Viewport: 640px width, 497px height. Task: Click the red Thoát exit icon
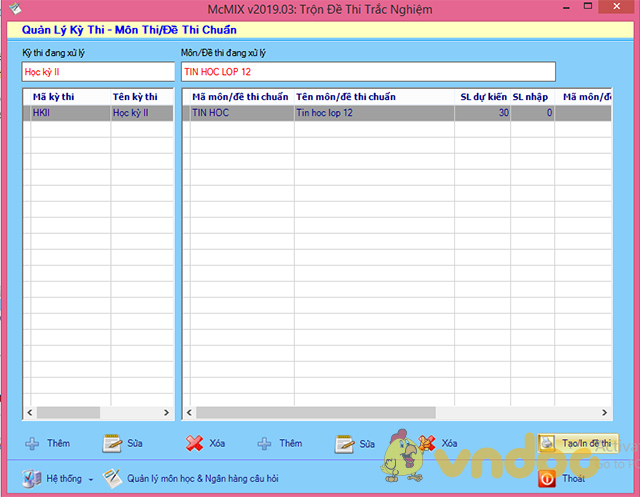547,478
